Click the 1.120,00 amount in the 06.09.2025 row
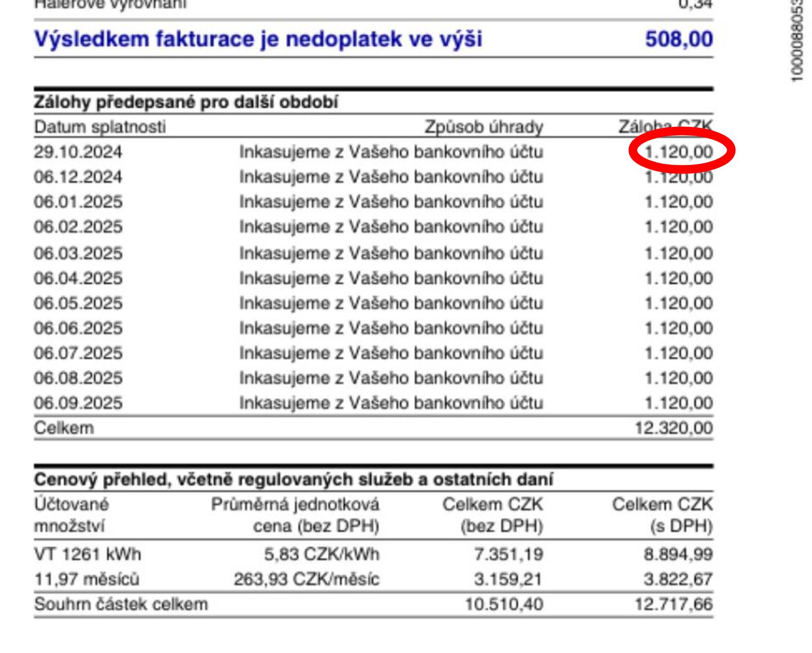 coord(679,403)
